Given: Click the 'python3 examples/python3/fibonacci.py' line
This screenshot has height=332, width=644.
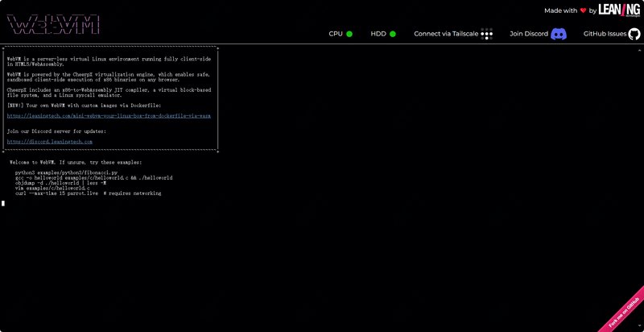Looking at the screenshot, I should tap(67, 172).
